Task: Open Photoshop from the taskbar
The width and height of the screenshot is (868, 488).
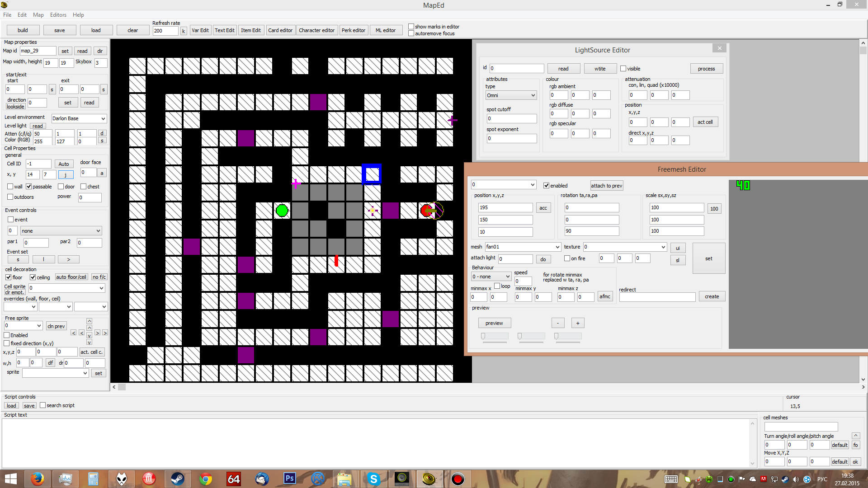Action: 289,479
